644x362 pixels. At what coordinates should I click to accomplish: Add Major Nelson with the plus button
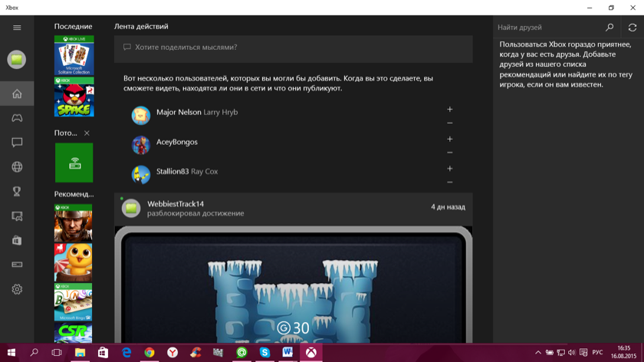coord(449,110)
